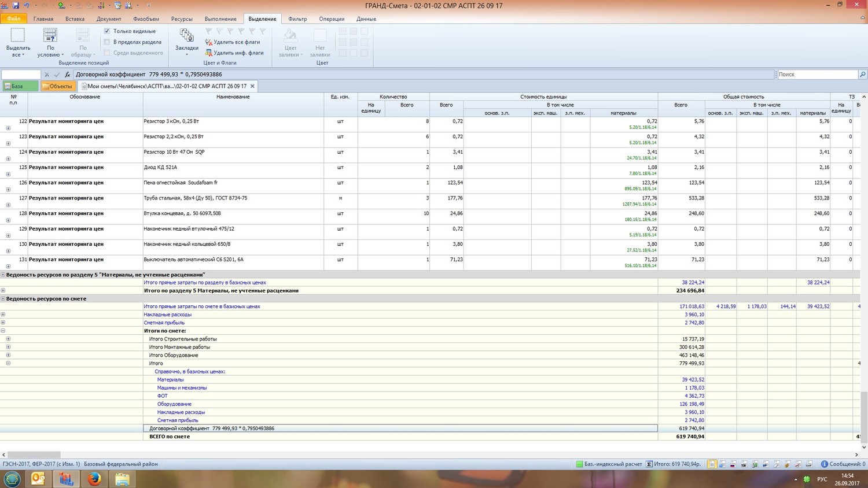The width and height of the screenshot is (868, 488).
Task: Open Firefox from the Windows taskbar
Action: click(94, 479)
